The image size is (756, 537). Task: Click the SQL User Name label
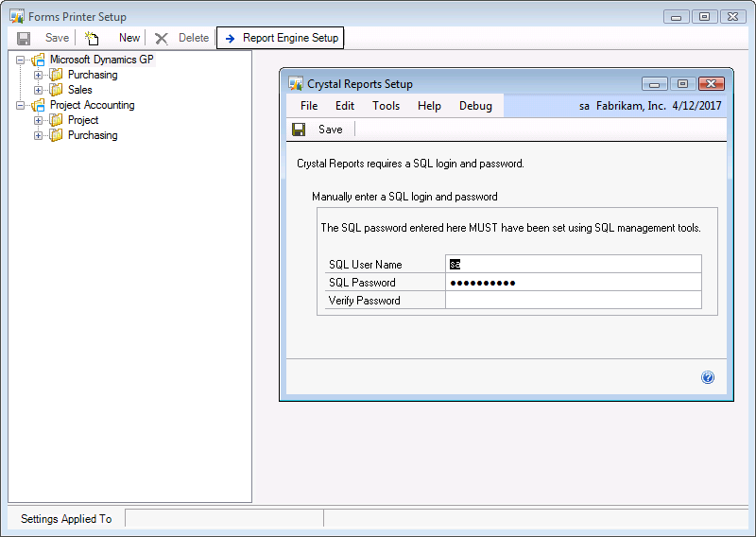pyautogui.click(x=365, y=265)
